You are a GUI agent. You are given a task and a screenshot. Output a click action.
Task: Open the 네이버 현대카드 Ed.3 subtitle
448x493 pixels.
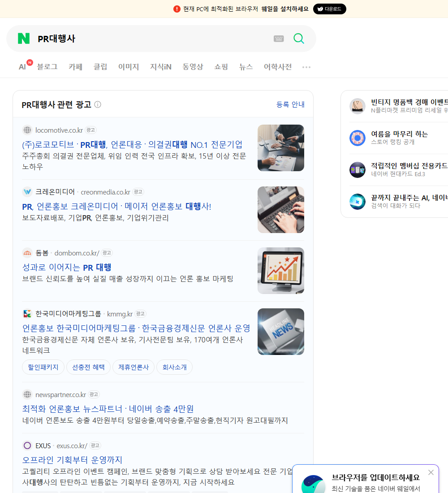click(x=398, y=174)
